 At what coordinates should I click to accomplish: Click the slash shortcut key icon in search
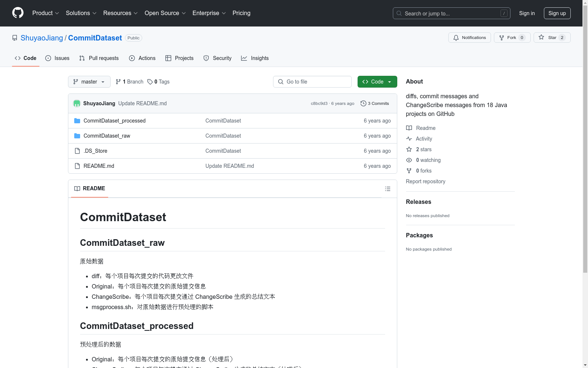click(x=504, y=13)
